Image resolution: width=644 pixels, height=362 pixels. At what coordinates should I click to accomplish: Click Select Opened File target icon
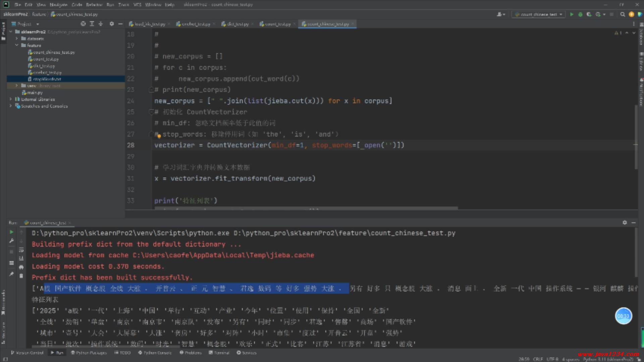(83, 24)
